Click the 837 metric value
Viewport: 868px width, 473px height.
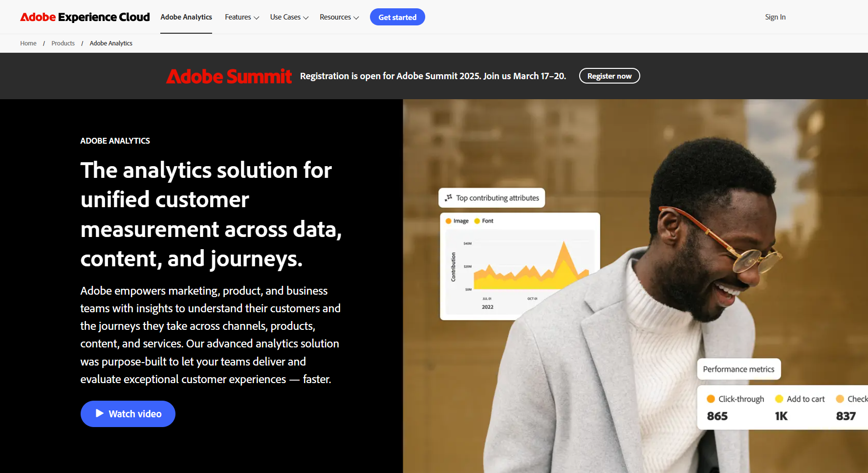846,416
